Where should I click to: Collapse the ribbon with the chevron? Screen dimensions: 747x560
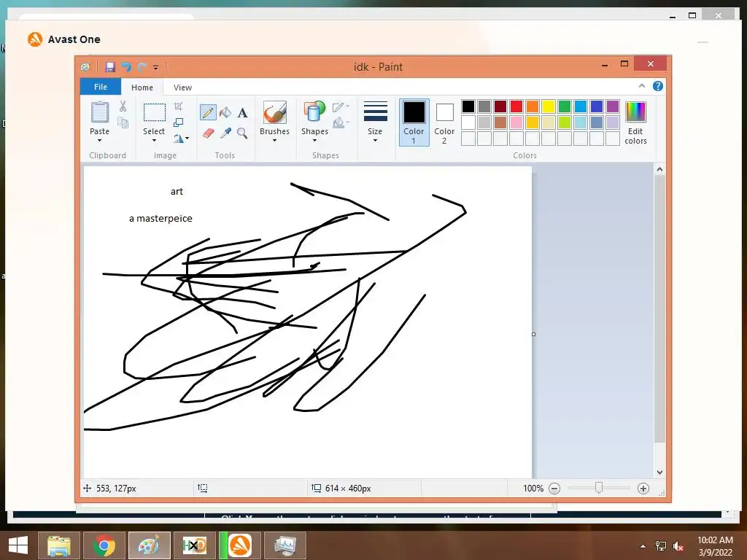click(x=642, y=86)
